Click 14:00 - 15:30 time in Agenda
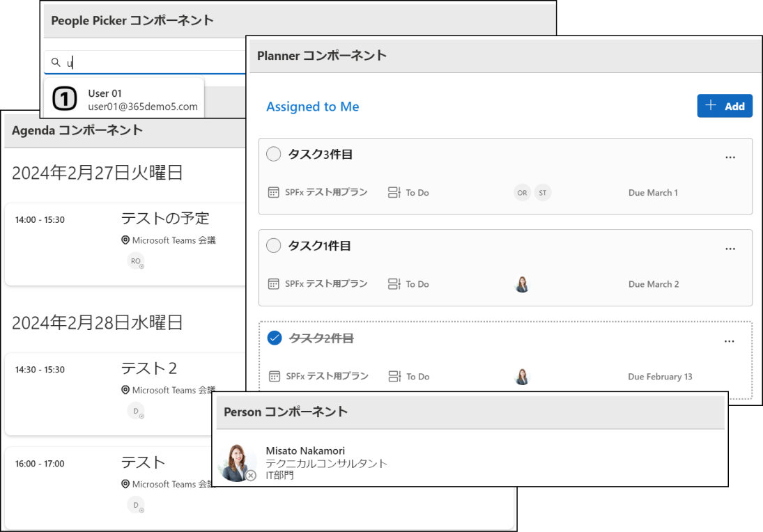 click(x=40, y=220)
